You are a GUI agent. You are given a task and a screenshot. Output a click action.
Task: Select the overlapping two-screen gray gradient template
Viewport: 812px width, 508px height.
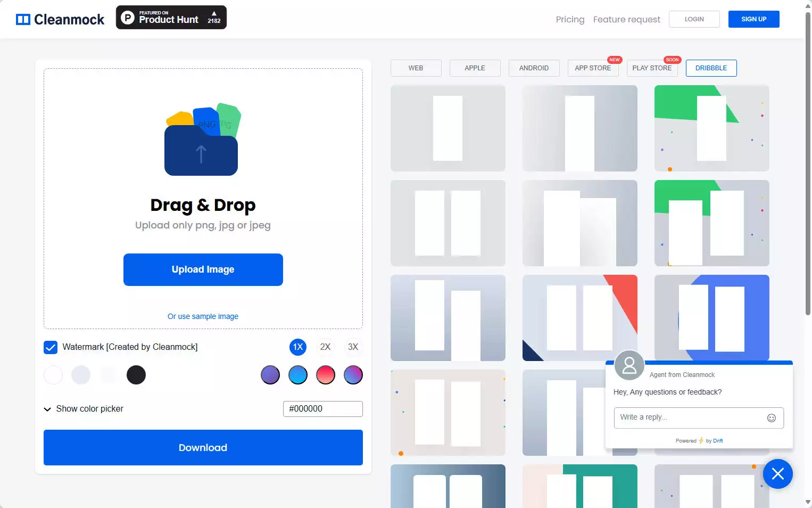[x=580, y=223]
